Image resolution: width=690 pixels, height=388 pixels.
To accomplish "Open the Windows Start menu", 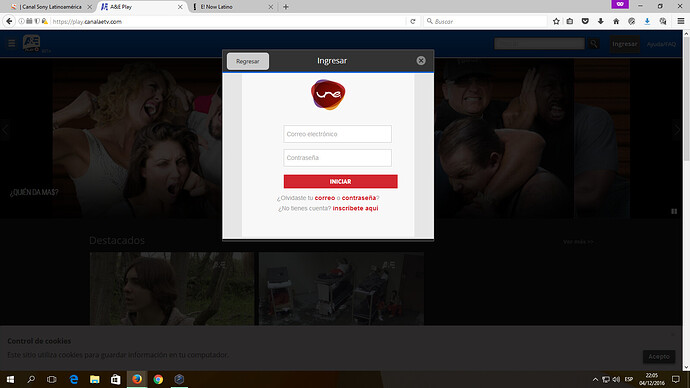I will pyautogui.click(x=10, y=379).
